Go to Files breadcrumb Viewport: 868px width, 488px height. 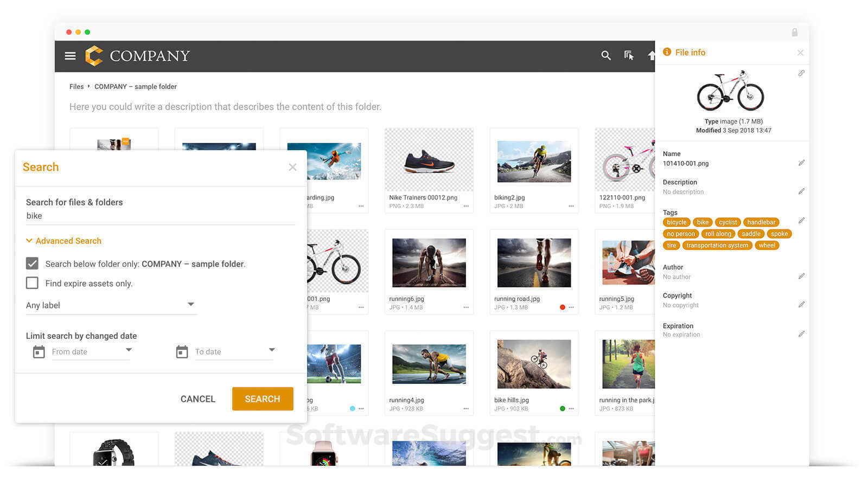(76, 87)
